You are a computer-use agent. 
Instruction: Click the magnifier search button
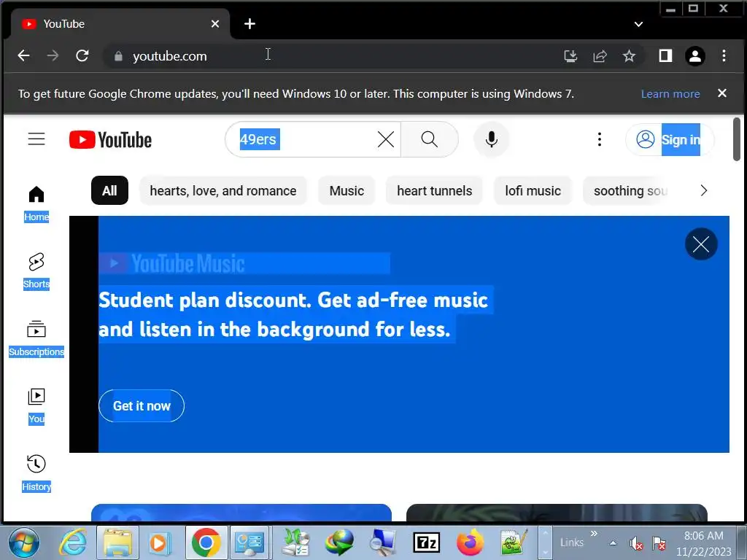(x=429, y=139)
